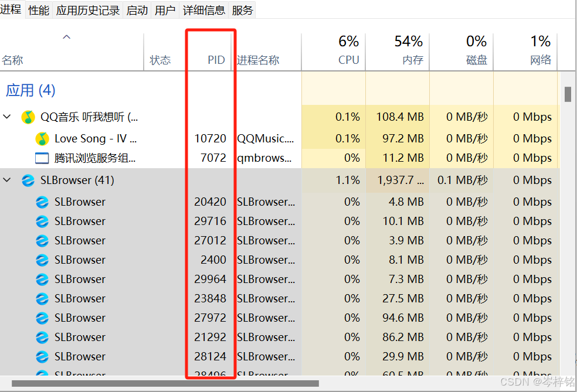Click PID value 27972
This screenshot has width=577, height=392.
click(x=210, y=318)
